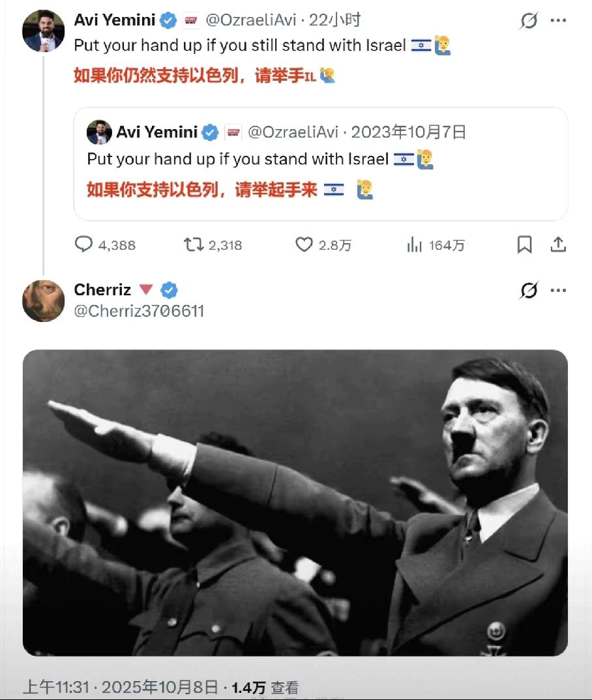Bookmark Avi Yemini's tweet
The width and height of the screenshot is (592, 700).
(525, 244)
